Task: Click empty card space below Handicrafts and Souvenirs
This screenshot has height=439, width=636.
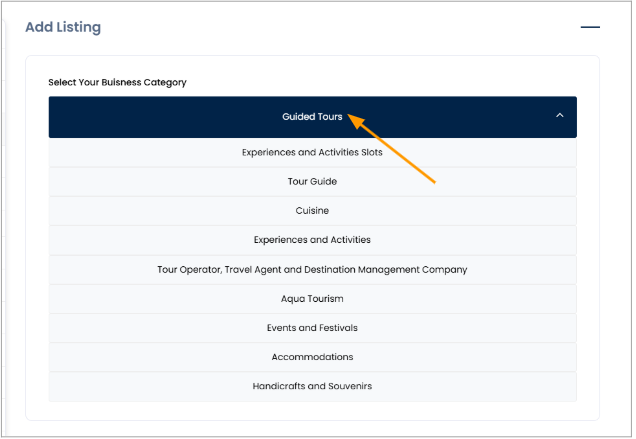Action: (x=312, y=410)
